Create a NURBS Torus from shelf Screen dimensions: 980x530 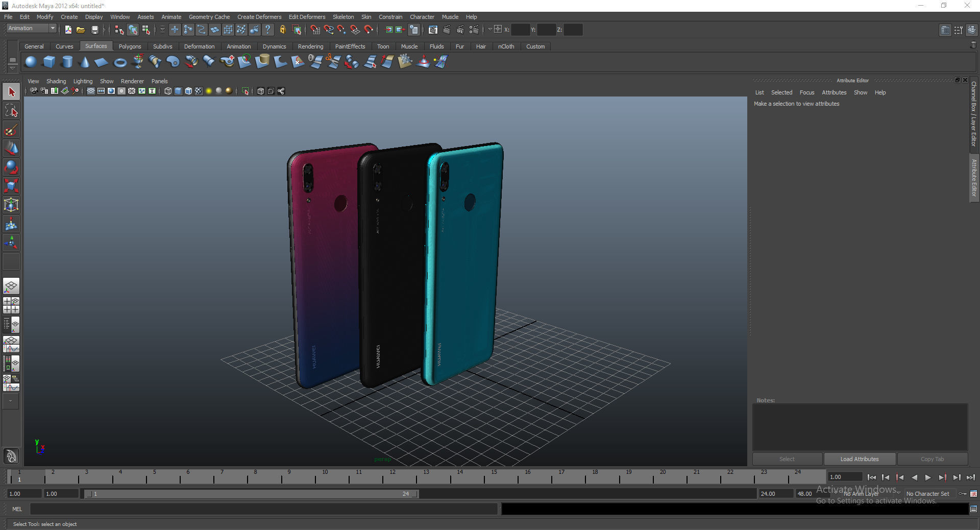[x=120, y=62]
